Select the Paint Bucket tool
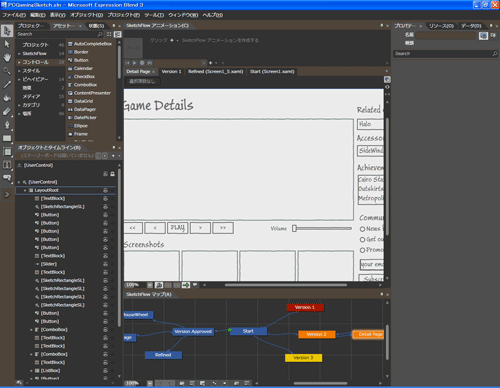Viewport: 500px width, 388px height. (7, 98)
